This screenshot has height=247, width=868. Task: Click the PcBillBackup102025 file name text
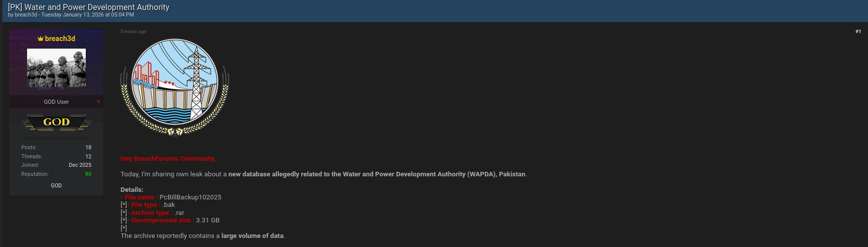click(190, 197)
